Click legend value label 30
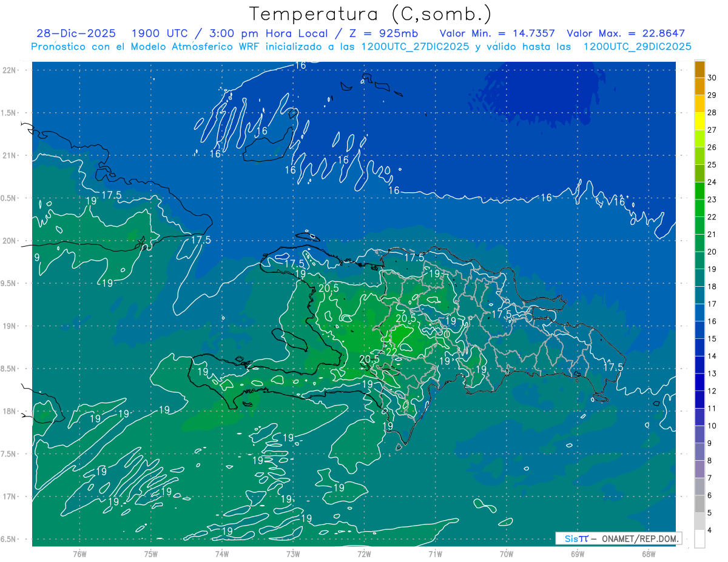The height and width of the screenshot is (562, 728). 712,78
